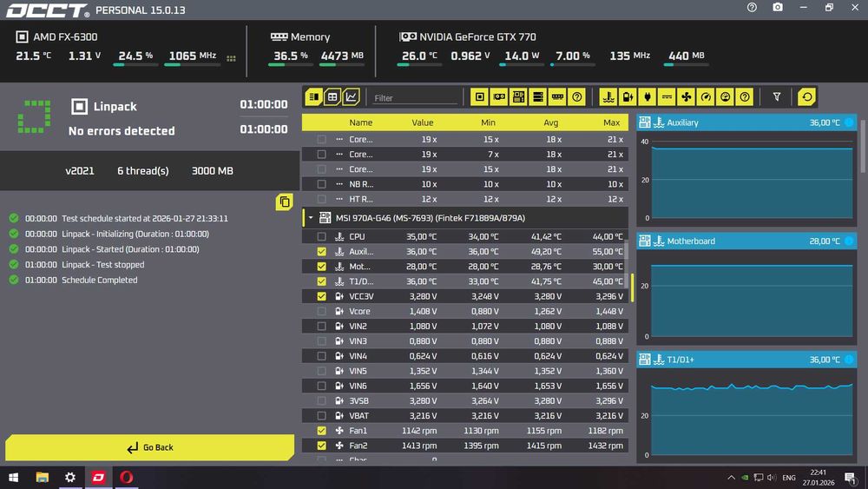Viewport: 868px width, 489px height.
Task: Enable the CPU temperature checkbox
Action: (321, 236)
